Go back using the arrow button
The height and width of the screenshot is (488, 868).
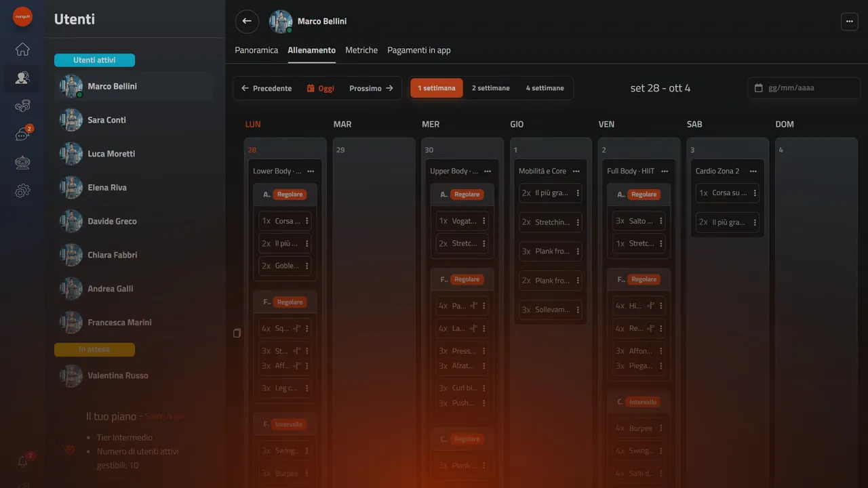247,21
